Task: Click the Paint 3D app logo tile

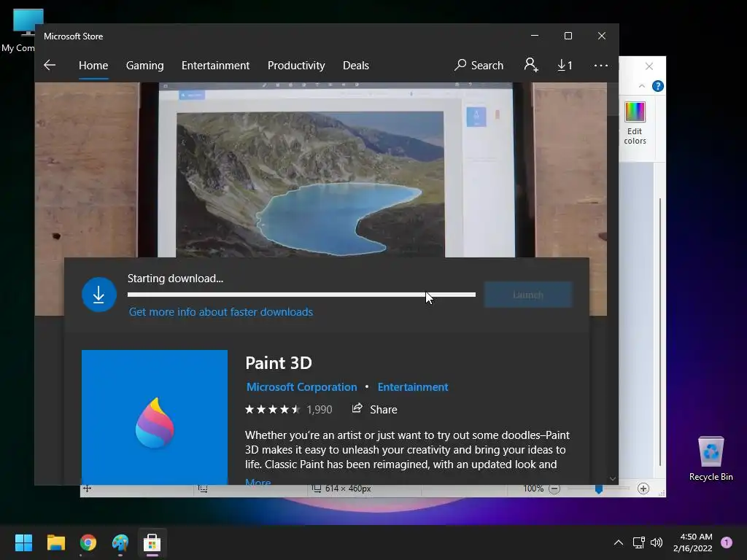Action: [x=155, y=417]
